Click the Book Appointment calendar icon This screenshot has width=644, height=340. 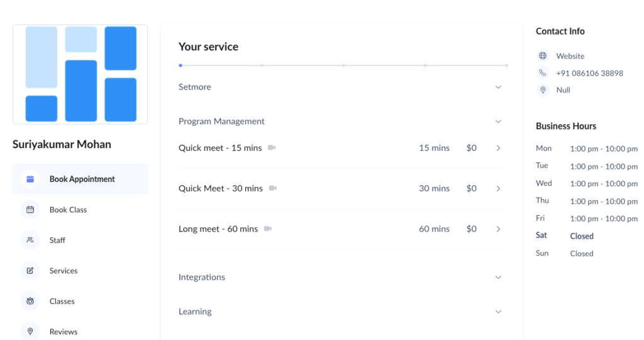30,179
